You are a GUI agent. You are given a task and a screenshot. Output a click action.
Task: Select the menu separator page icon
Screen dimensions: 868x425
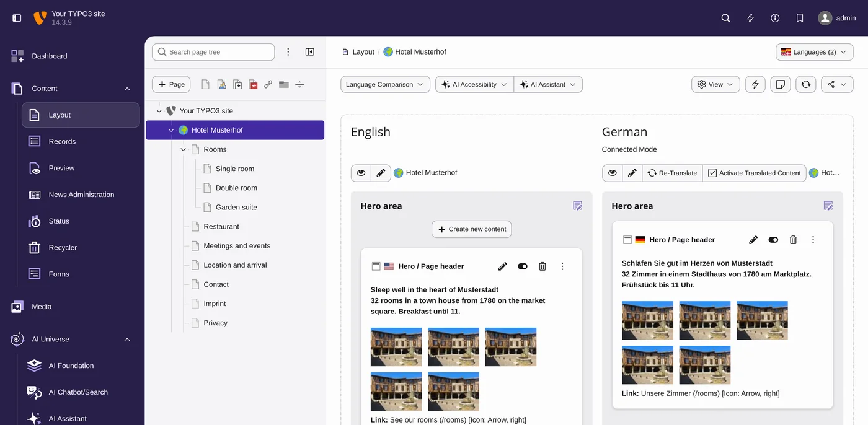(x=299, y=84)
